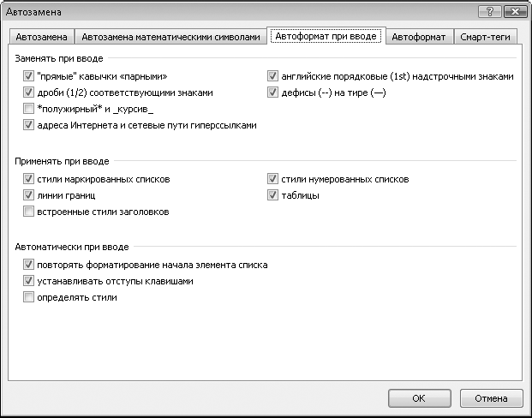
Task: Open the Смарт-теги tab
Action: [x=485, y=37]
